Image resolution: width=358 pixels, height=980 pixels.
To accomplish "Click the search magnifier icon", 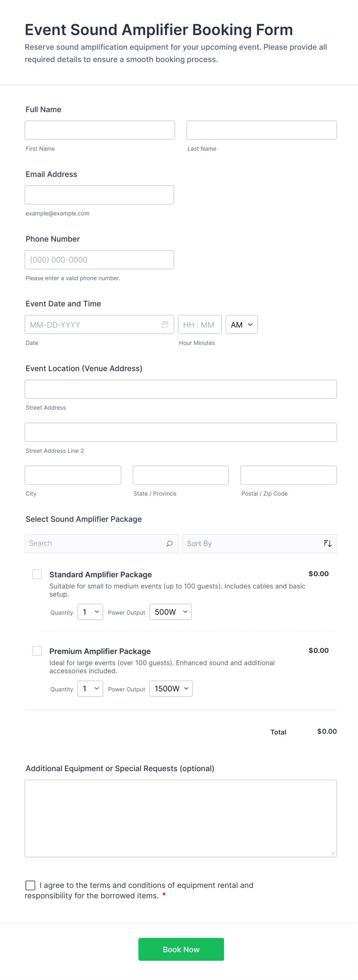I will tap(169, 543).
